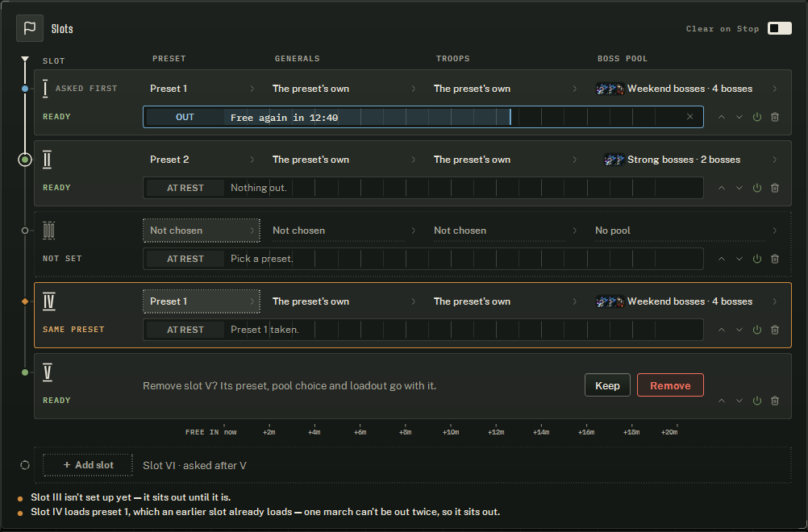Image resolution: width=808 pixels, height=532 pixels.
Task: Toggle the Clear on Stop switch
Action: (x=779, y=28)
